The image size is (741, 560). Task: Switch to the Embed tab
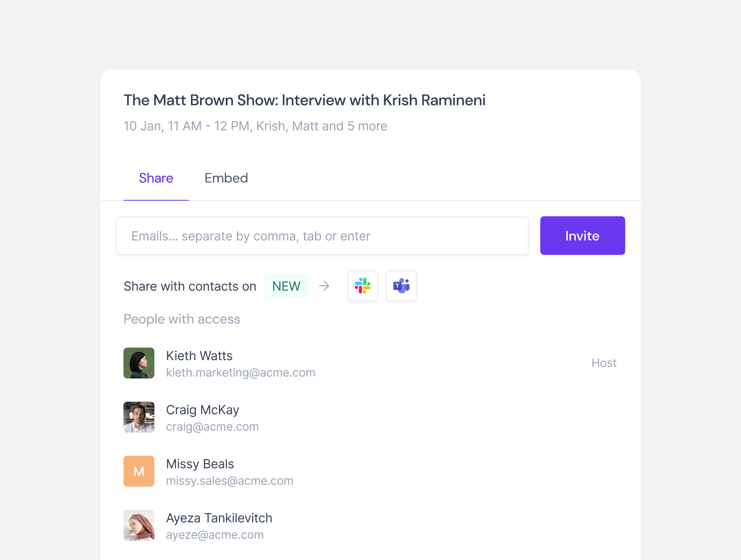click(x=226, y=178)
